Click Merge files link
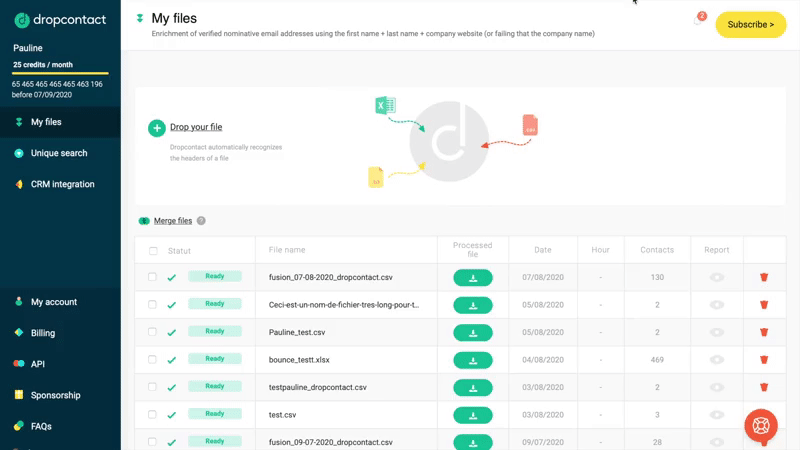This screenshot has width=800, height=450. (173, 221)
